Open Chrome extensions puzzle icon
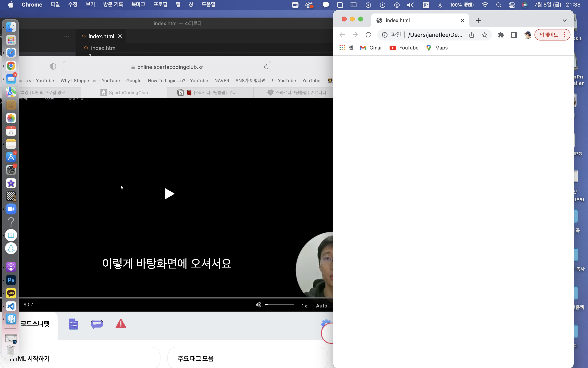 tap(501, 35)
